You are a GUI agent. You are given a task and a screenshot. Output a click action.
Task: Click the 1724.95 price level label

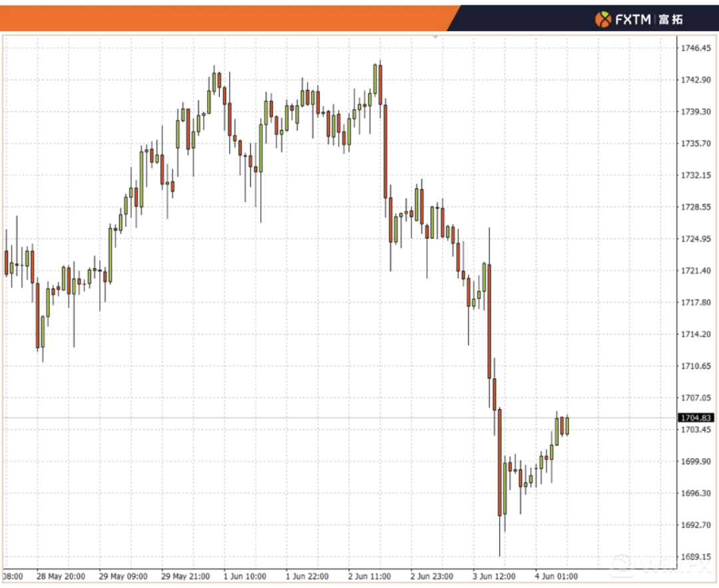695,238
